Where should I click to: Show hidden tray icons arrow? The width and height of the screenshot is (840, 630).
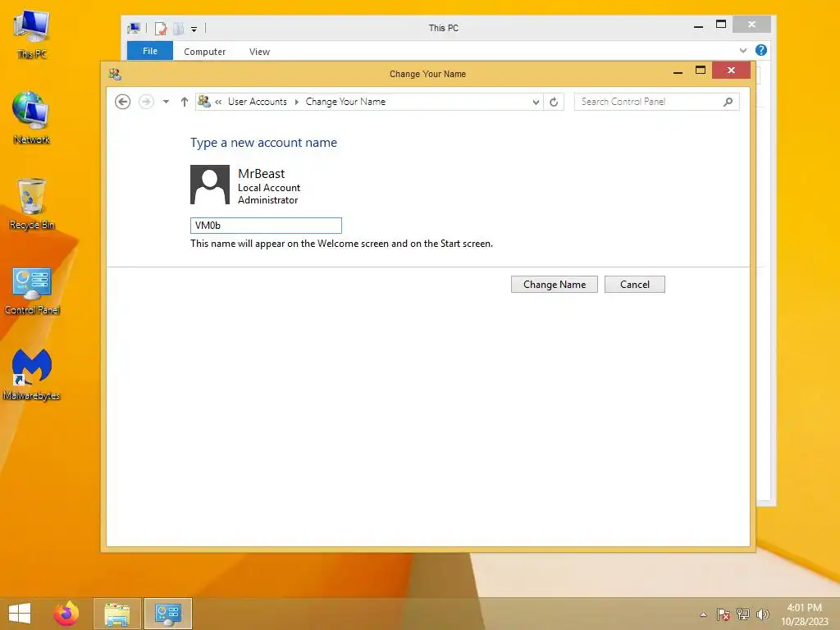(x=703, y=614)
